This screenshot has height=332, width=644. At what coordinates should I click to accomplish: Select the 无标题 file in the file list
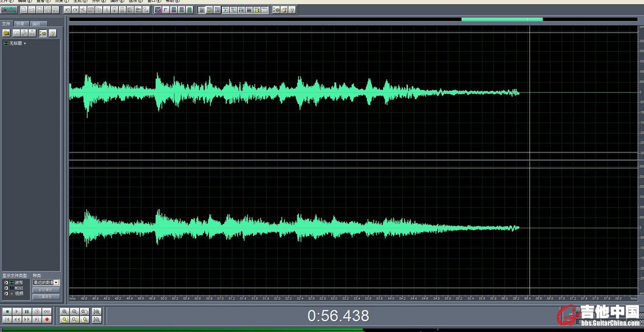[x=17, y=43]
